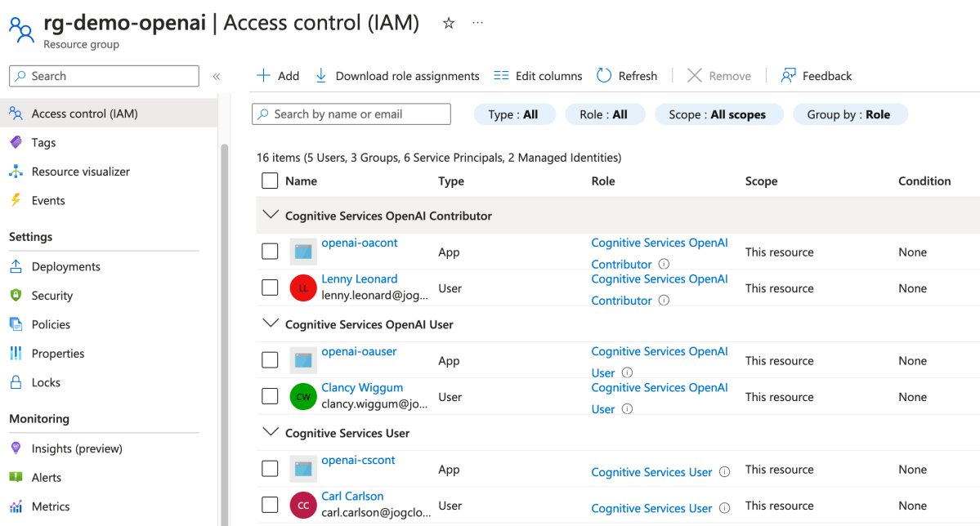980x526 pixels.
Task: Collapse the Cognitive Services OpenAI Contributor group
Action: pyautogui.click(x=270, y=216)
